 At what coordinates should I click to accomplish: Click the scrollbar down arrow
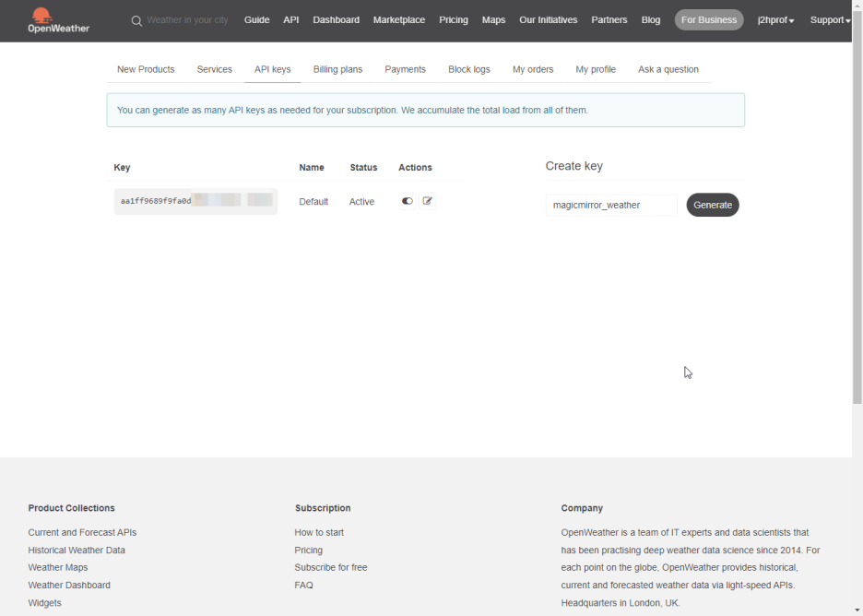point(857,611)
